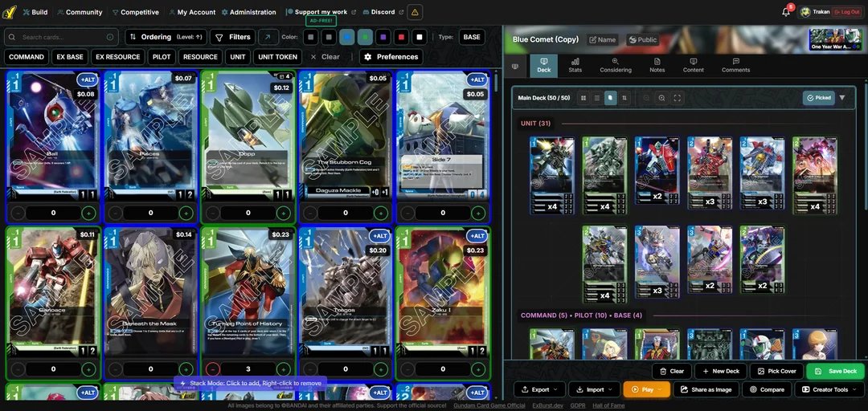Viewport: 868px width, 411px height.
Task: Select the crop-style view icon in deck toolbar
Action: 624,98
